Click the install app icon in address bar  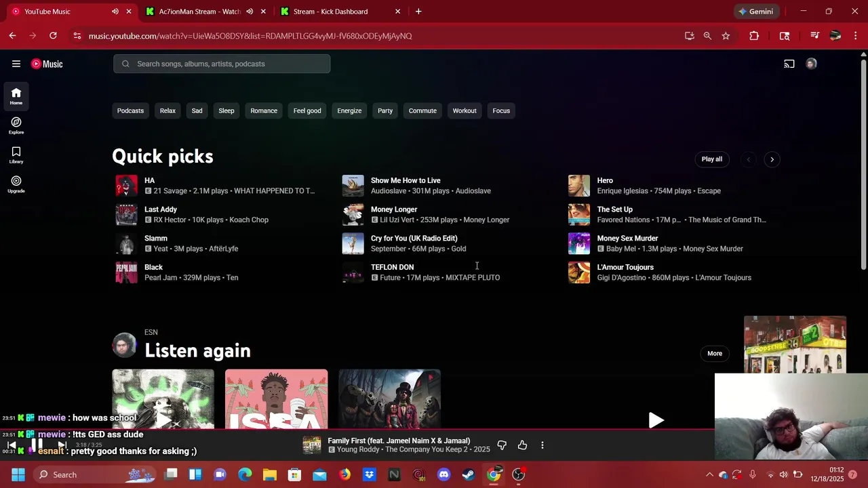click(690, 36)
